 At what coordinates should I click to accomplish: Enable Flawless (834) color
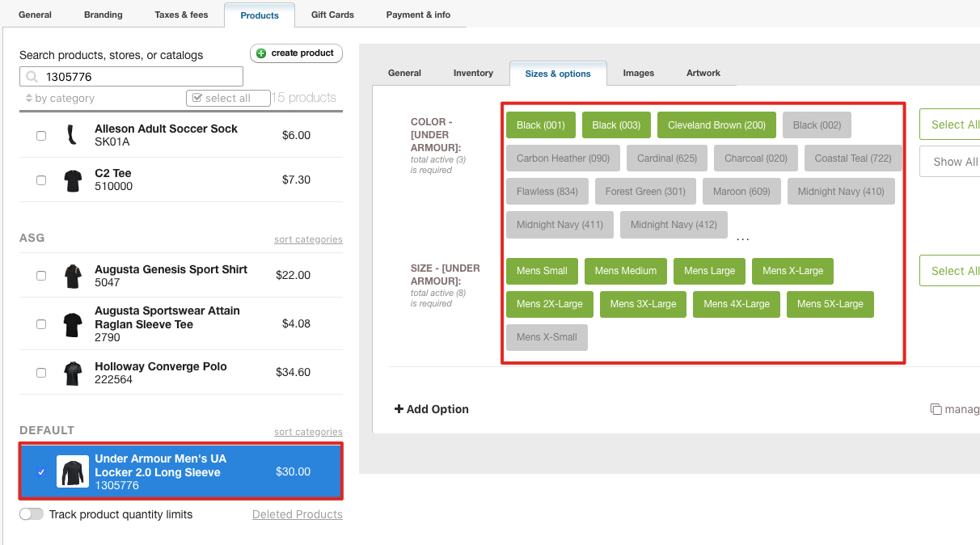[547, 192]
